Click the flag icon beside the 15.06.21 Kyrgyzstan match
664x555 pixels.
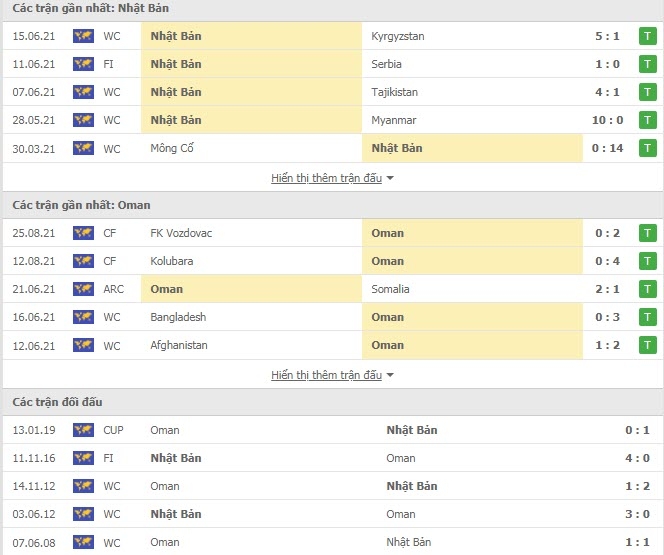(83, 36)
